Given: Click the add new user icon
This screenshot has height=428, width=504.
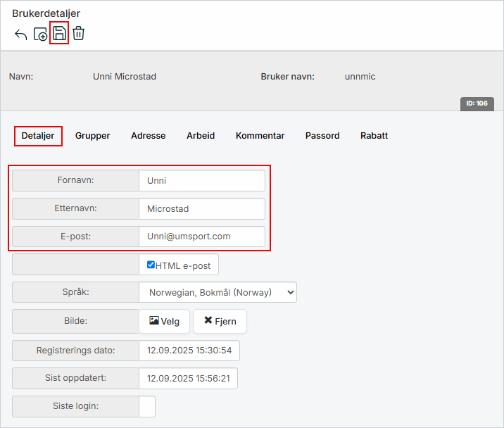Looking at the screenshot, I should pyautogui.click(x=40, y=34).
